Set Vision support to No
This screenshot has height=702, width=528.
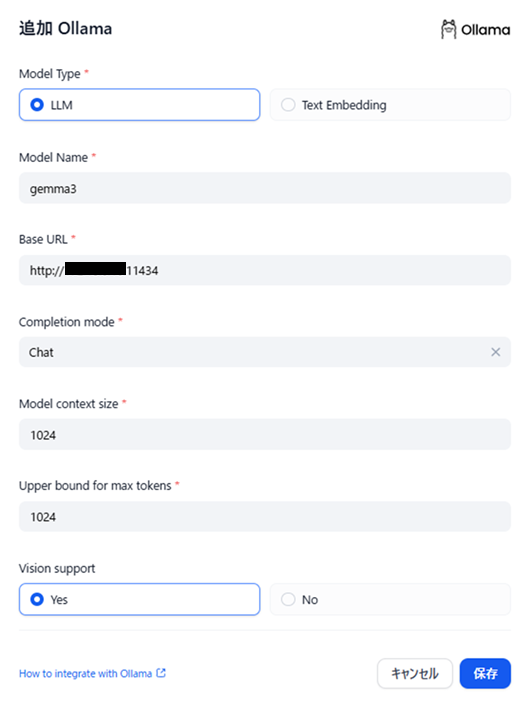(x=390, y=599)
